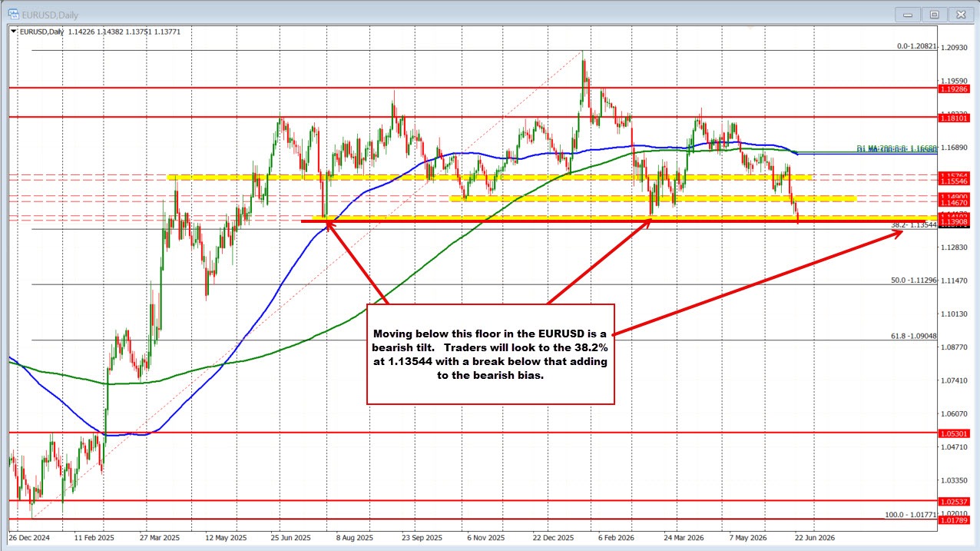Click the price scale value 1.19590
The height and width of the screenshot is (551, 980).
coord(956,81)
